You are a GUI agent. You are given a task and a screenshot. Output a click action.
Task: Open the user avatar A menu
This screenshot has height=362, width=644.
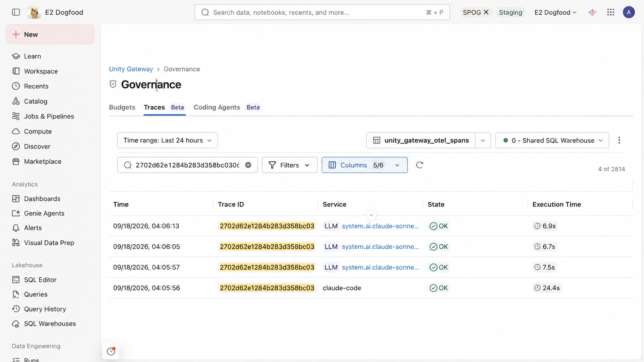(629, 12)
